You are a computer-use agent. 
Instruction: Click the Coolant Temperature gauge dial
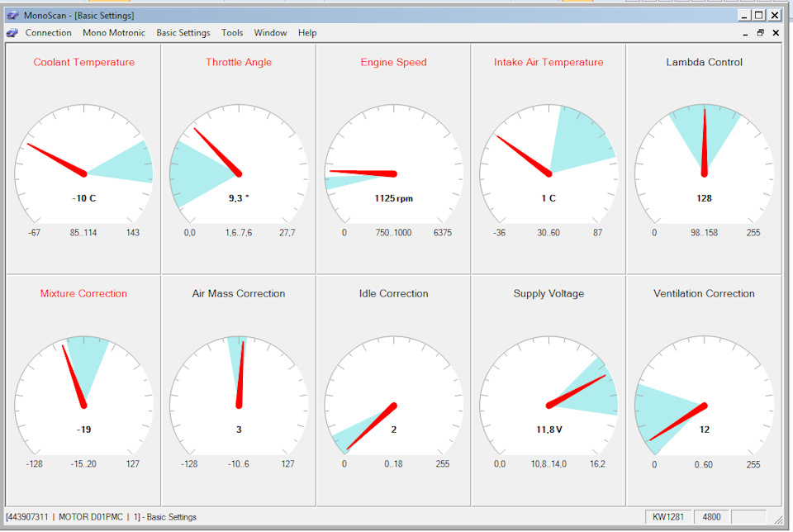point(84,164)
